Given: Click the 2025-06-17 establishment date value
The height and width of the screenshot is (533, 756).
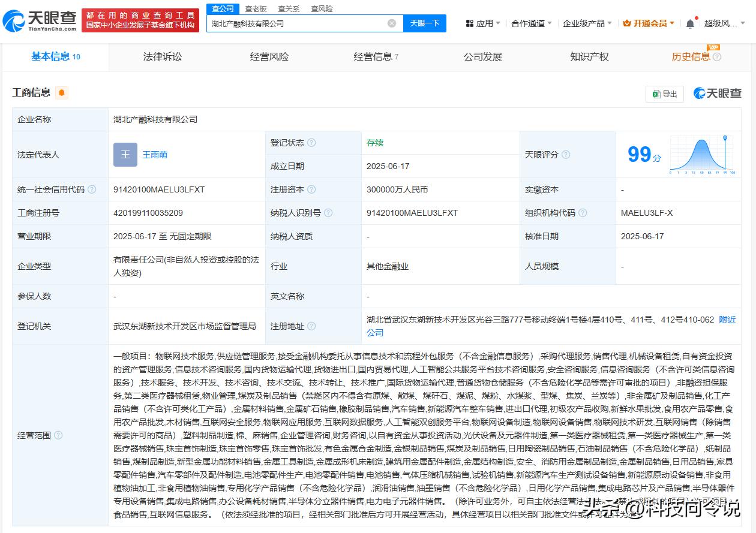Looking at the screenshot, I should (388, 166).
